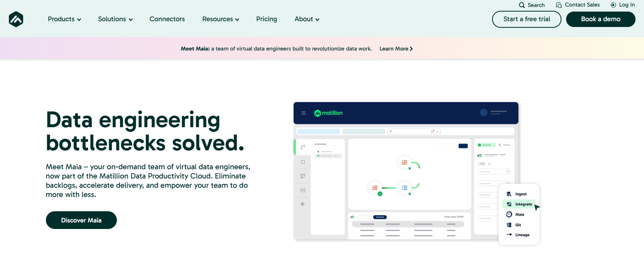This screenshot has height=271, width=644.
Task: Go to the Pricing page
Action: click(x=266, y=19)
